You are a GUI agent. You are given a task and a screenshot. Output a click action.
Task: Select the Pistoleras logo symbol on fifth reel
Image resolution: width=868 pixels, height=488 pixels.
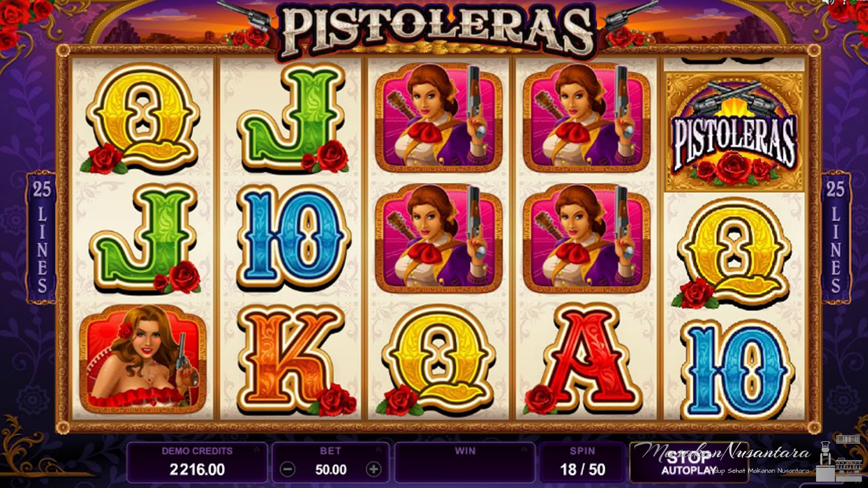(734, 131)
